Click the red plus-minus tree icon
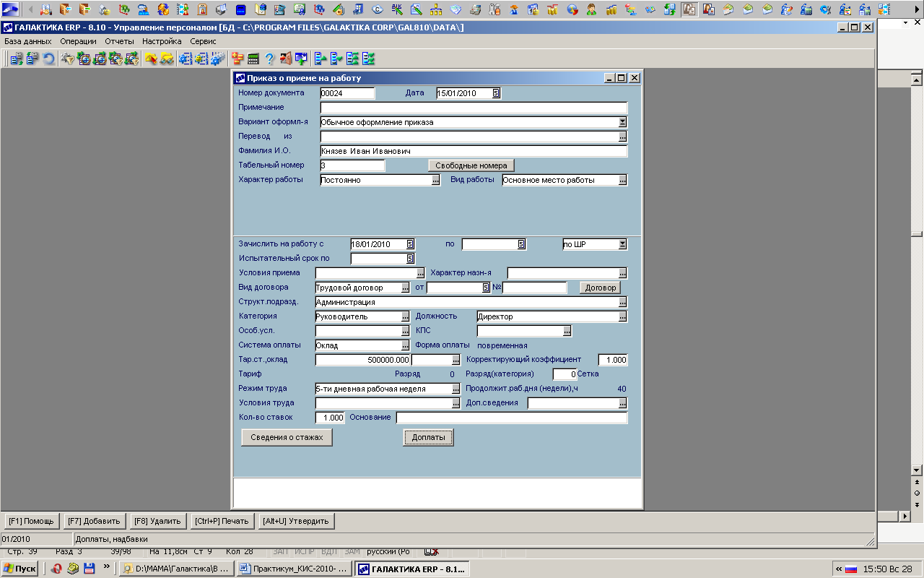This screenshot has height=578, width=924. pos(237,59)
